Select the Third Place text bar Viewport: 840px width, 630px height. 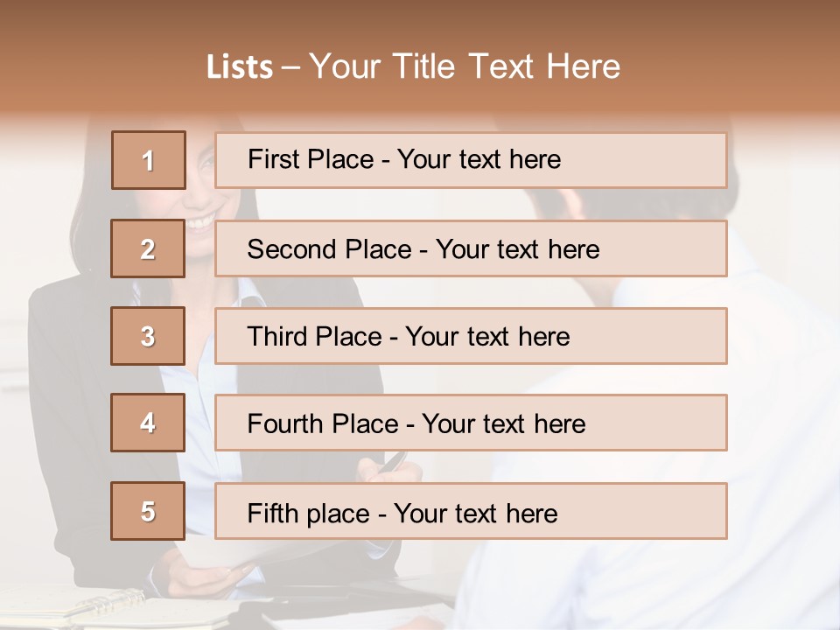tap(471, 336)
